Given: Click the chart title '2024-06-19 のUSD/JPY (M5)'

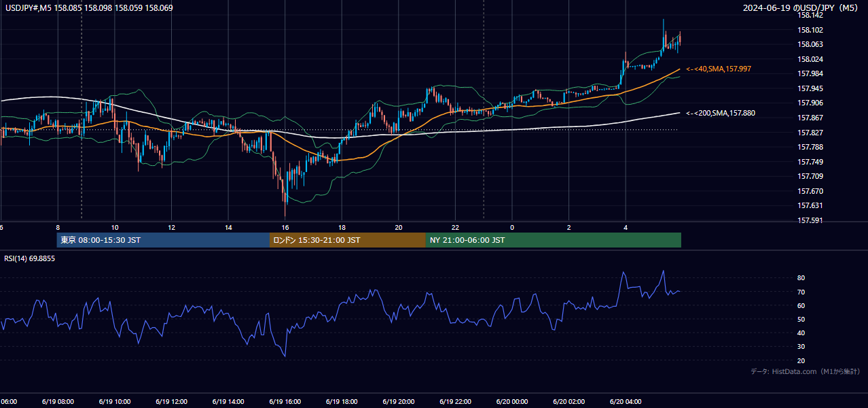Looking at the screenshot, I should click(x=801, y=8).
